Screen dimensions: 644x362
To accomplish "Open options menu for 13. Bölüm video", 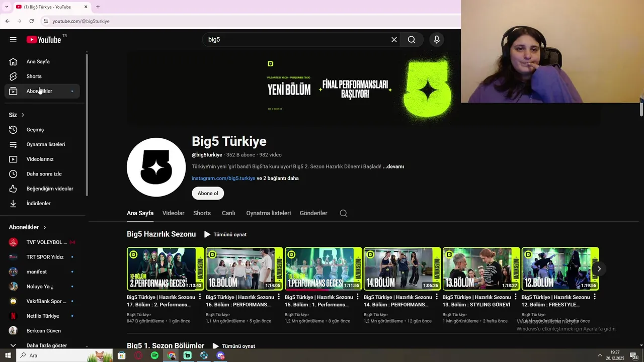I will 516,297.
